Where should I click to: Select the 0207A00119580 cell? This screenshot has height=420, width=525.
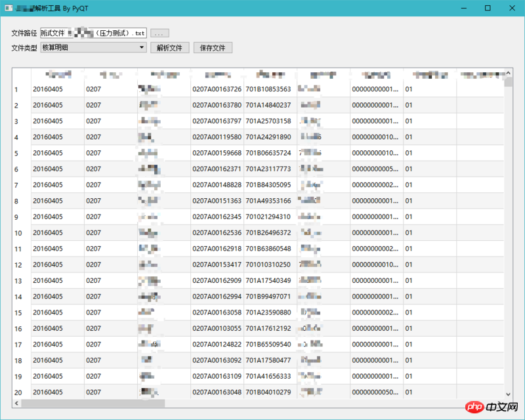coord(217,137)
